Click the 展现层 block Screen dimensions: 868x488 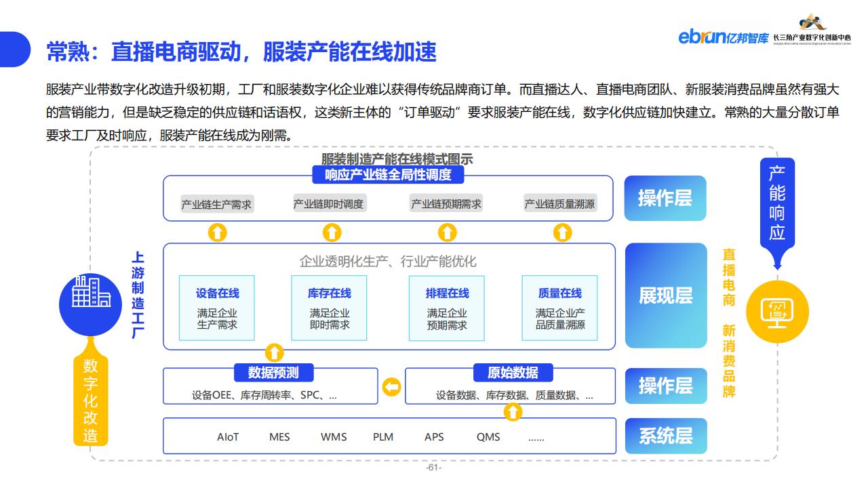point(665,296)
